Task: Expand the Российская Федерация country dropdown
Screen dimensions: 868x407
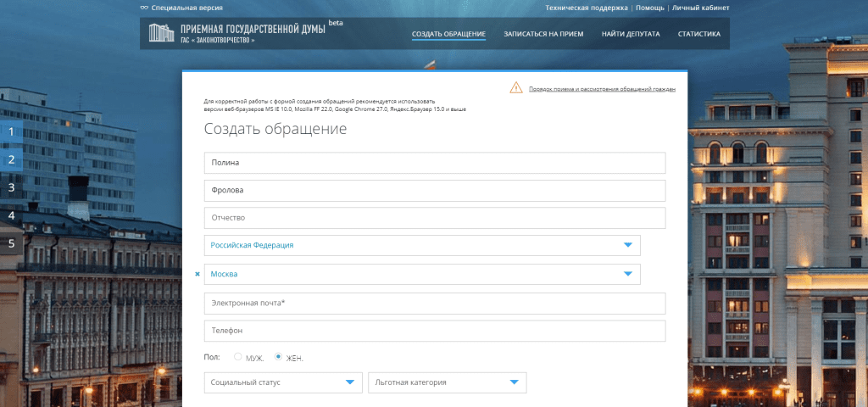Action: [x=627, y=245]
